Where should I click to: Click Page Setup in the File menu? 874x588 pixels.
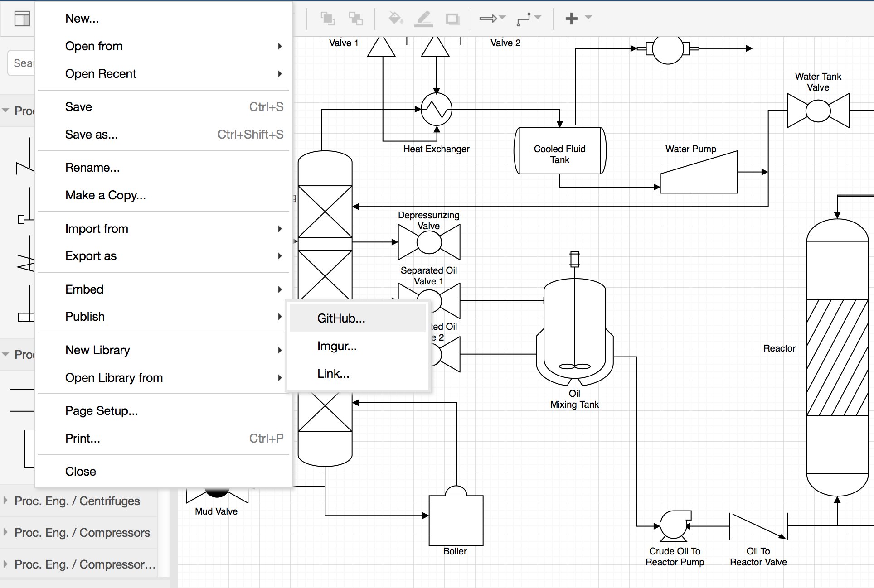pos(102,410)
